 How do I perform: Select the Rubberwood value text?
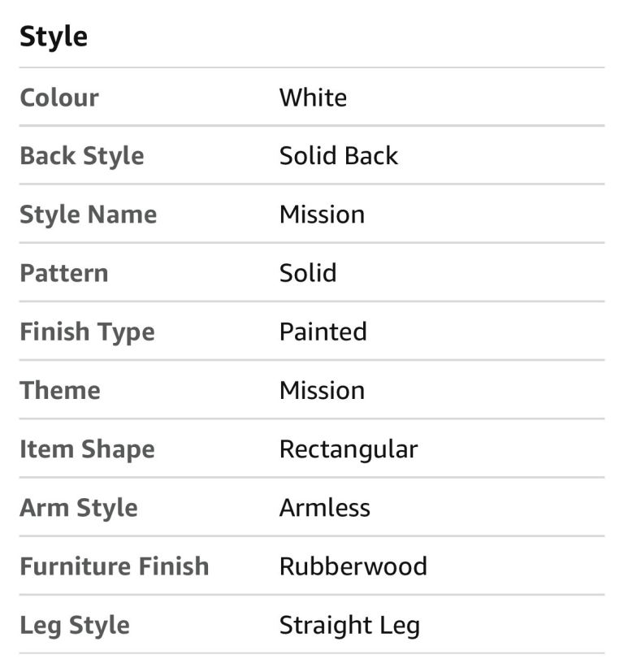pyautogui.click(x=353, y=566)
